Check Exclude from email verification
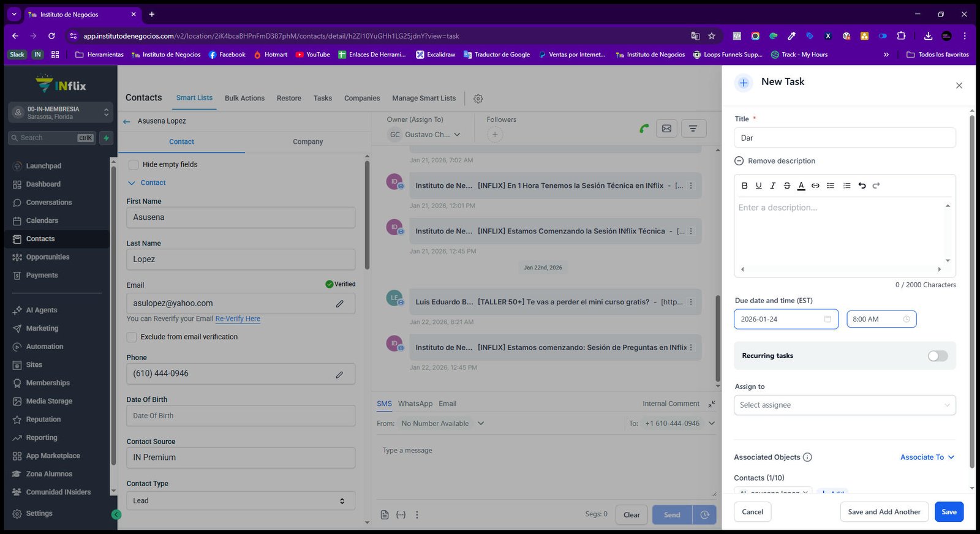 (x=132, y=337)
